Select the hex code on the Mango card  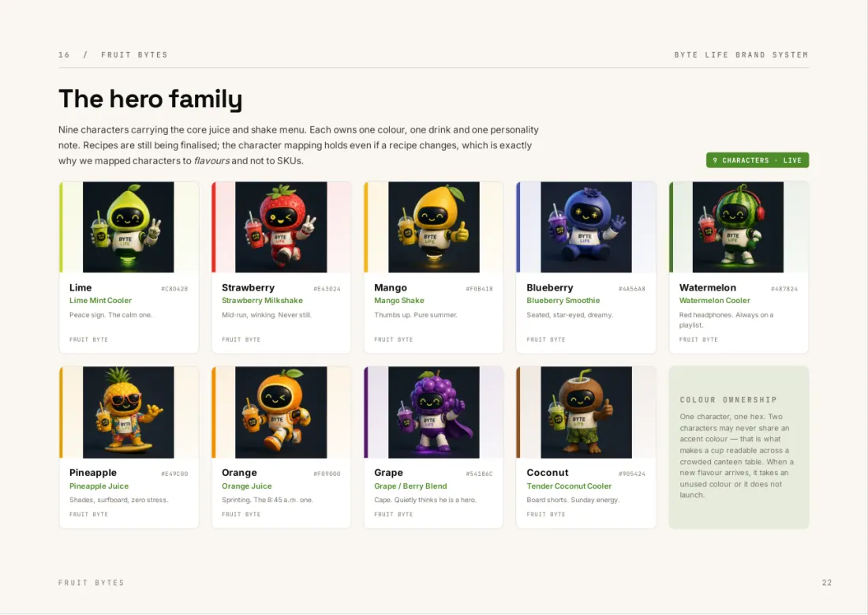pos(480,289)
